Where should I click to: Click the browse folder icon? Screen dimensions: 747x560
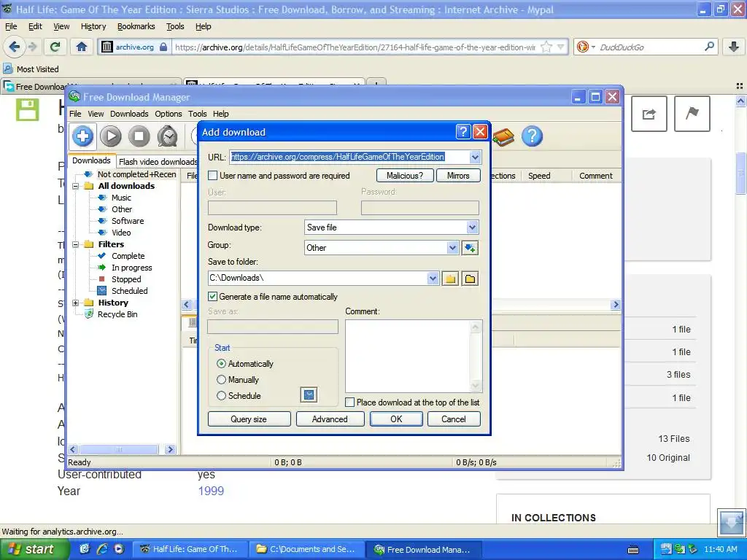[450, 279]
